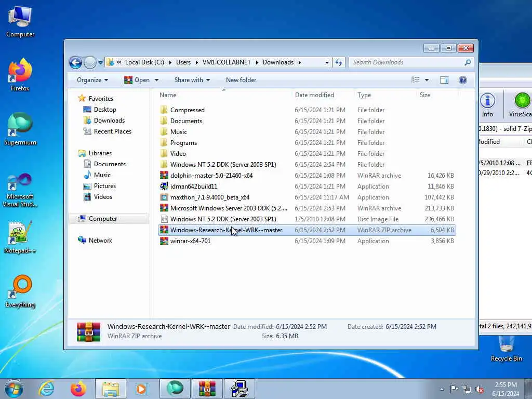Open the address bar history dropdown
The image size is (532, 399).
point(327,62)
